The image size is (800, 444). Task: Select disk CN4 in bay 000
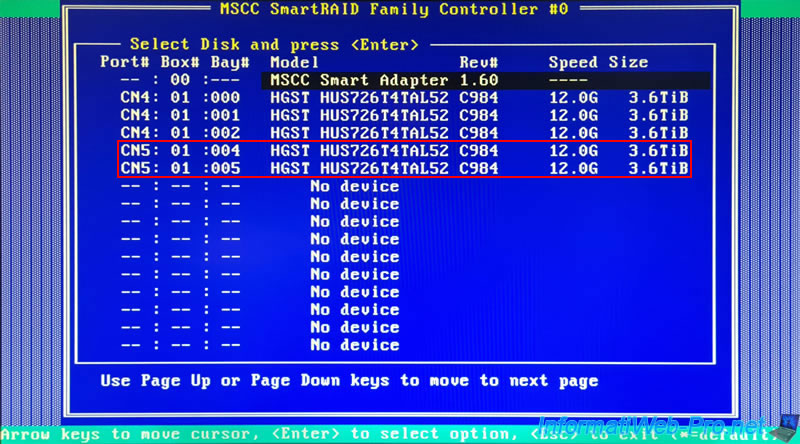400,98
